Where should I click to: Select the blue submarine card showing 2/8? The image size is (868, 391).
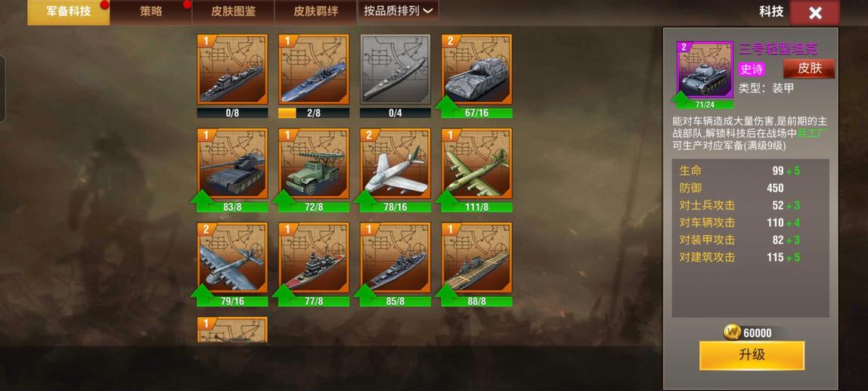point(314,70)
